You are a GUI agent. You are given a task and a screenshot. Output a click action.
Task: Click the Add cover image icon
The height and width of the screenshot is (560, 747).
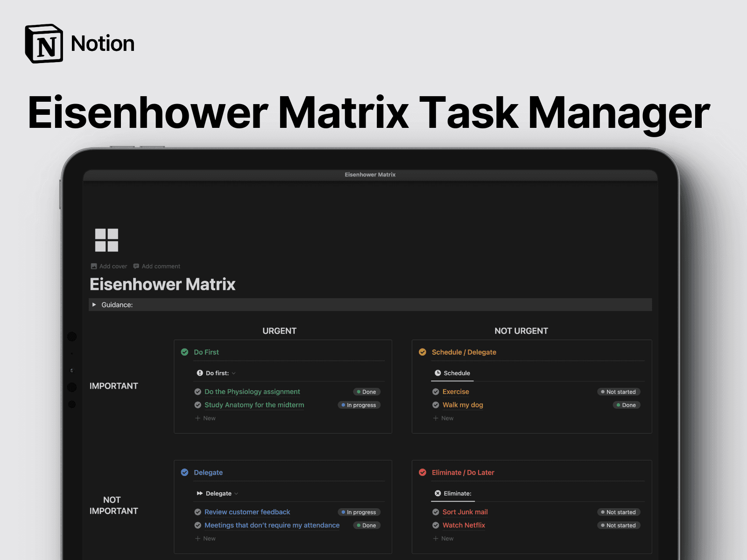click(94, 266)
